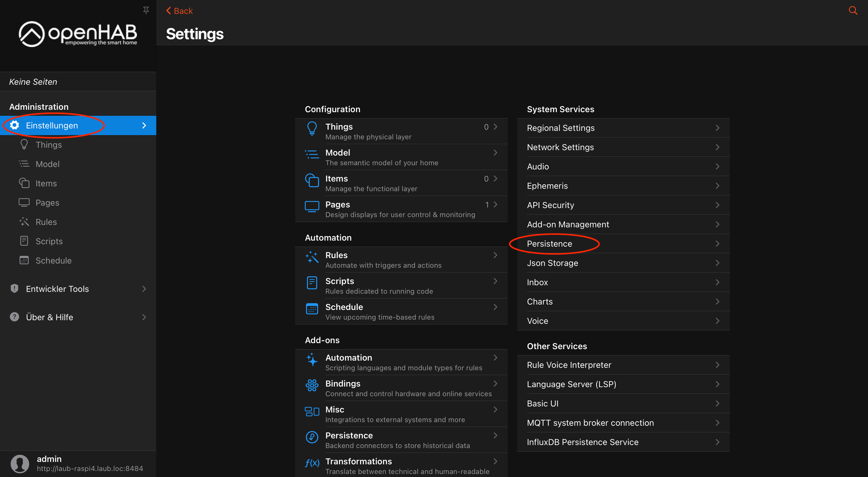Go Back using the top link
This screenshot has width=868, height=477.
[179, 11]
